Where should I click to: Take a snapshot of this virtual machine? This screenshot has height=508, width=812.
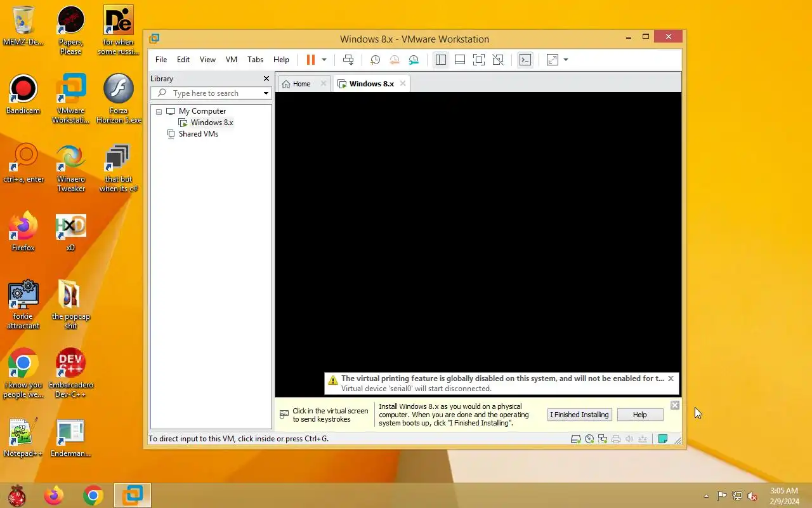coord(375,60)
